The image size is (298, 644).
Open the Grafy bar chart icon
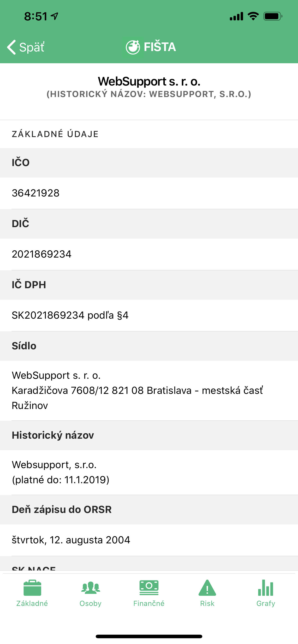(266, 588)
